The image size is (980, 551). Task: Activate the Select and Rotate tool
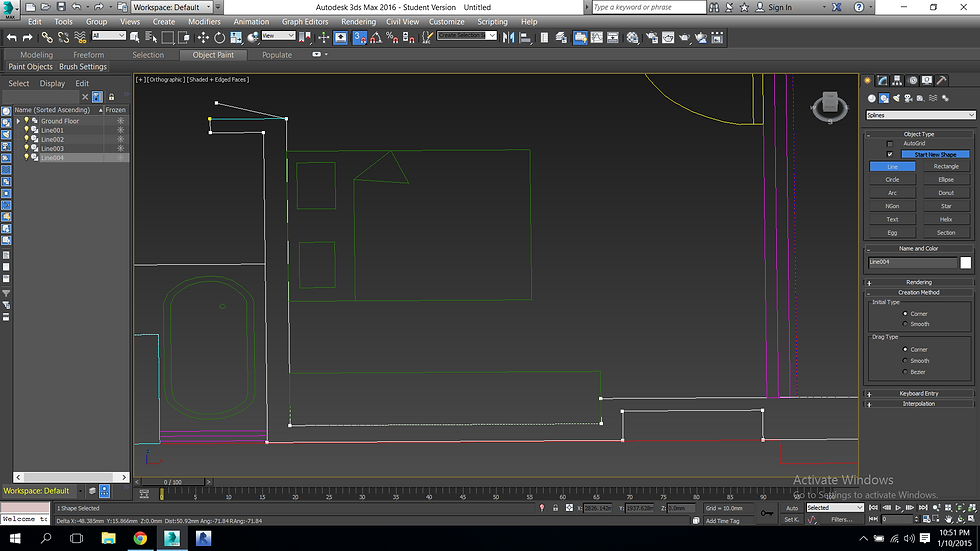pyautogui.click(x=219, y=38)
